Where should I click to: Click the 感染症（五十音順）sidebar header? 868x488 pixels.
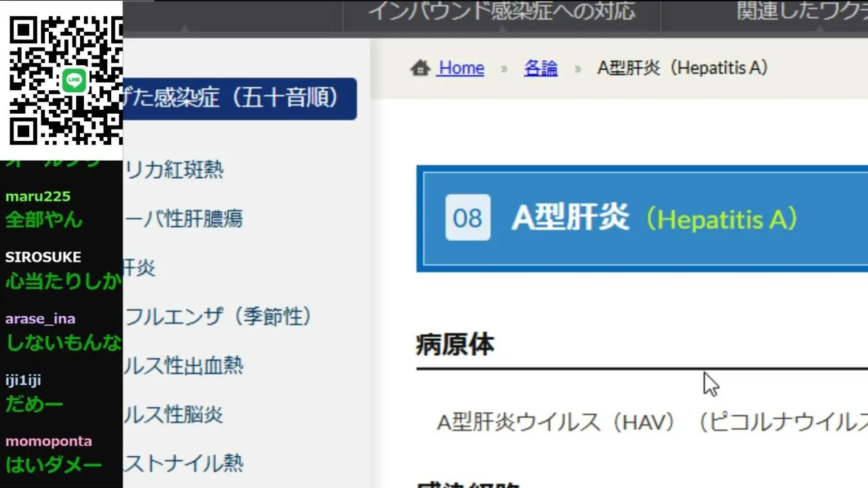tap(240, 98)
